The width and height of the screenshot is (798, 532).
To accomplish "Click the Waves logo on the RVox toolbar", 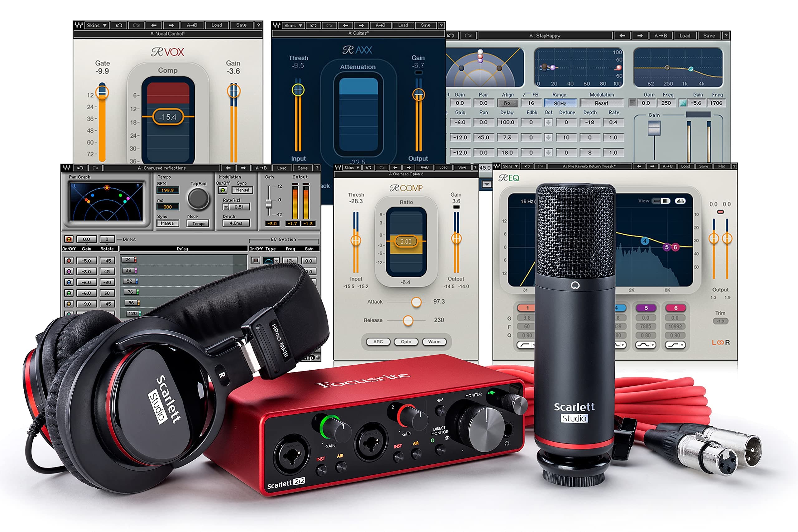I will click(79, 26).
